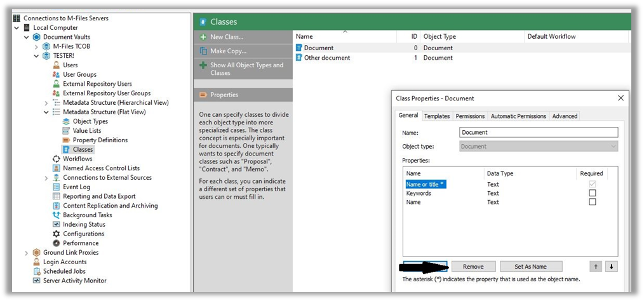
Task: Select the TESTER! vault icon
Action: (x=46, y=56)
